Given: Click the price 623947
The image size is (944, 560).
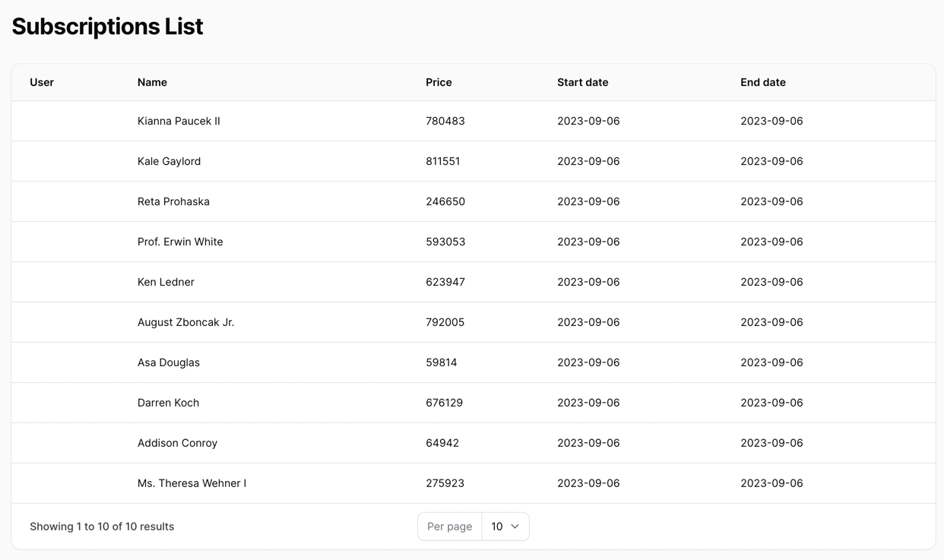Looking at the screenshot, I should (445, 282).
